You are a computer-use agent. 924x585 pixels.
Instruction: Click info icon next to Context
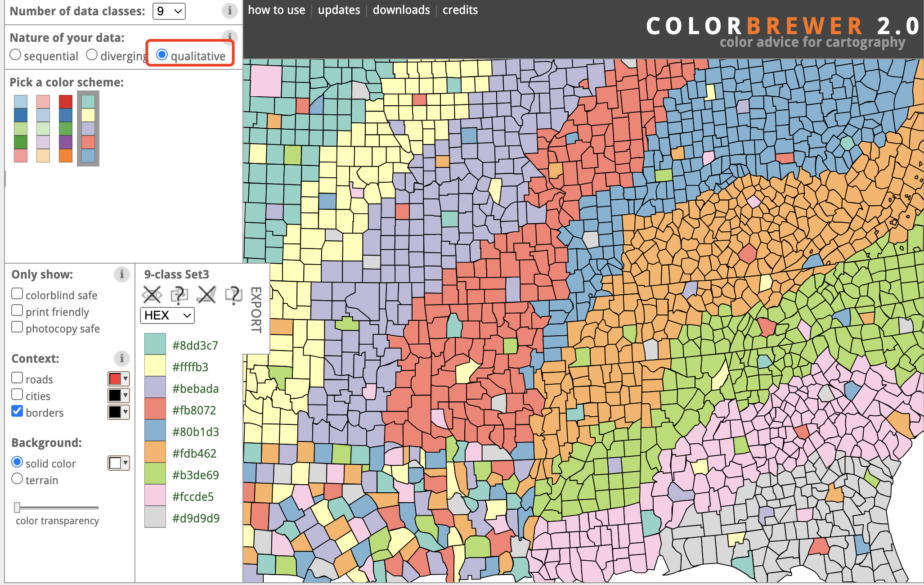tap(121, 358)
